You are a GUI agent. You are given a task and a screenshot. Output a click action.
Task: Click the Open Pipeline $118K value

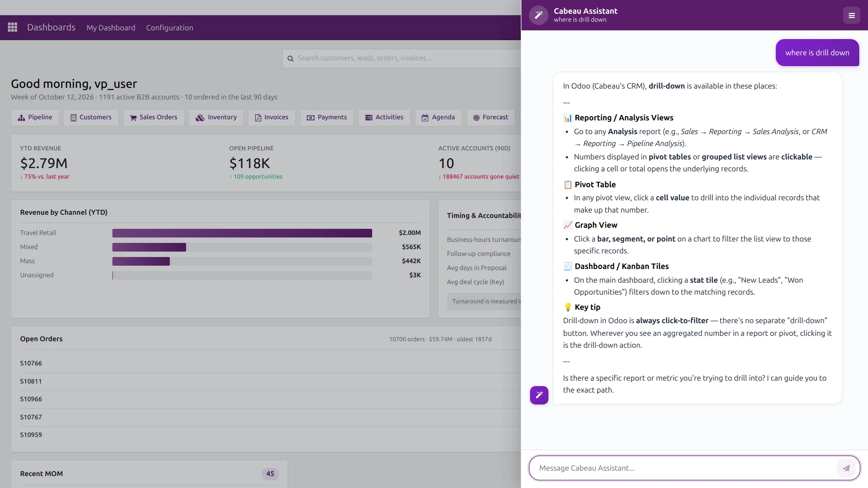[250, 163]
